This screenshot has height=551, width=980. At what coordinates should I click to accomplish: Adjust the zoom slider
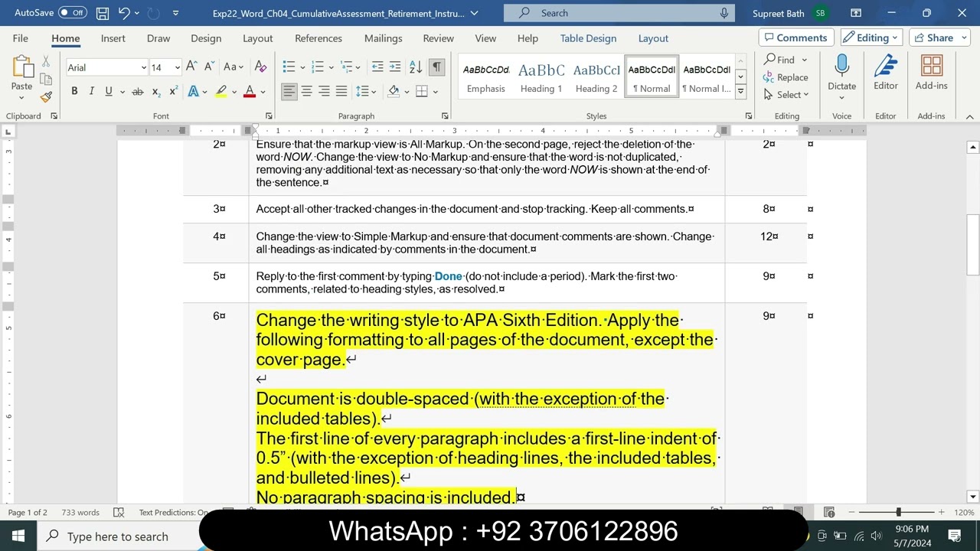click(x=898, y=512)
